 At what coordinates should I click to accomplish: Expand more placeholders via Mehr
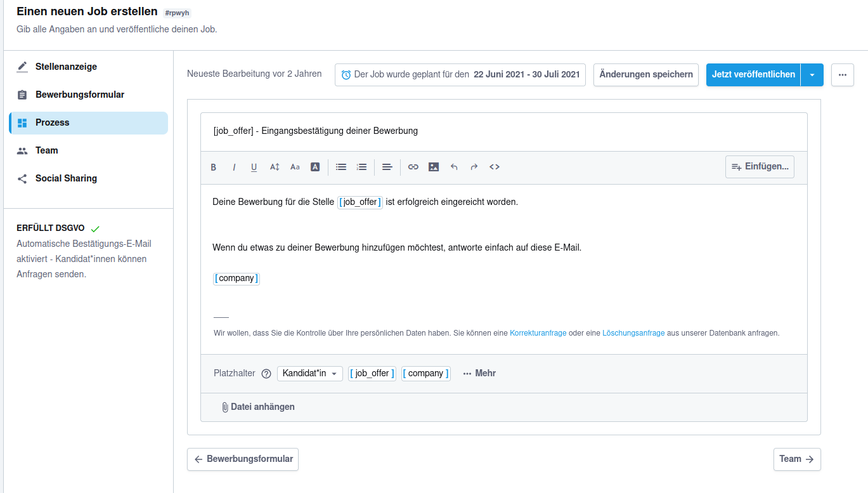pyautogui.click(x=479, y=373)
